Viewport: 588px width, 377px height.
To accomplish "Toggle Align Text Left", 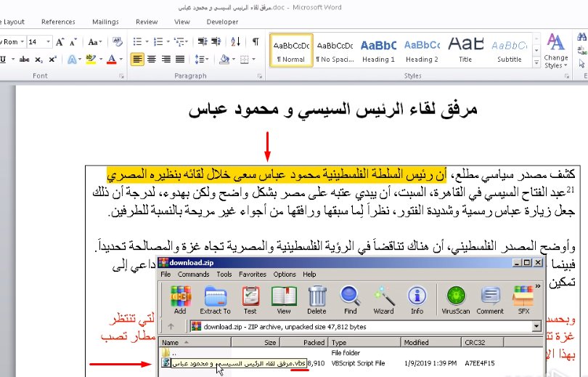I will 137,60.
